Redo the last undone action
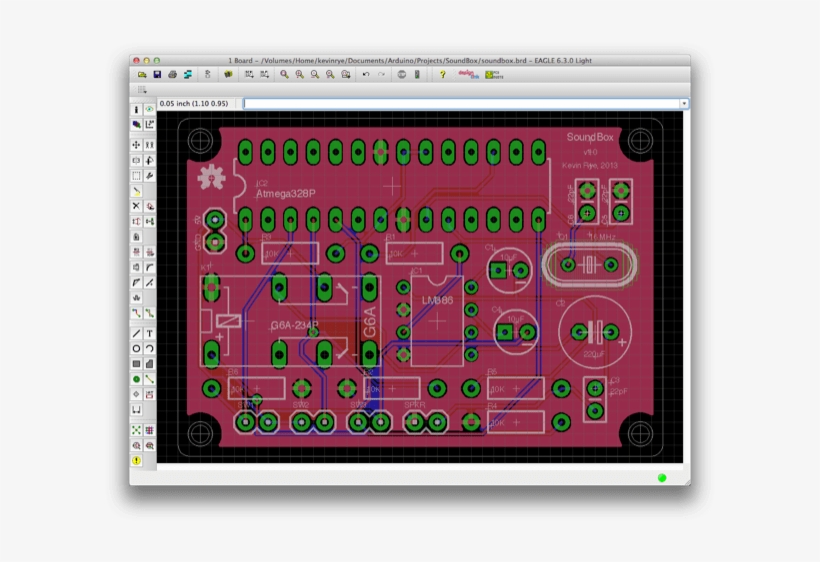This screenshot has height=562, width=820. tap(381, 75)
